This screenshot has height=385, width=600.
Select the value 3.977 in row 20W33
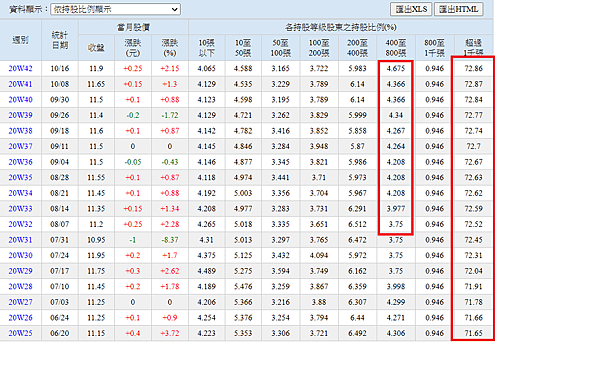click(396, 209)
